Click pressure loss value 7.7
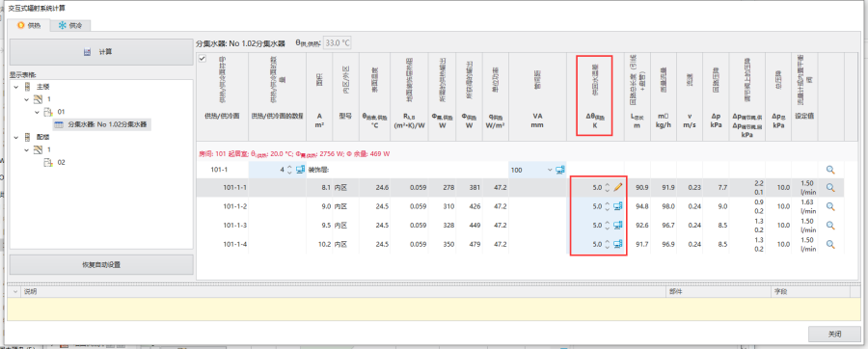This screenshot has height=349, width=868. point(721,187)
